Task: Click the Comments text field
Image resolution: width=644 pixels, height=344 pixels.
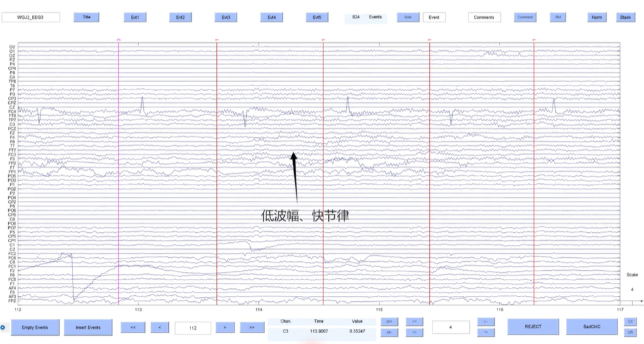Action: pyautogui.click(x=484, y=17)
